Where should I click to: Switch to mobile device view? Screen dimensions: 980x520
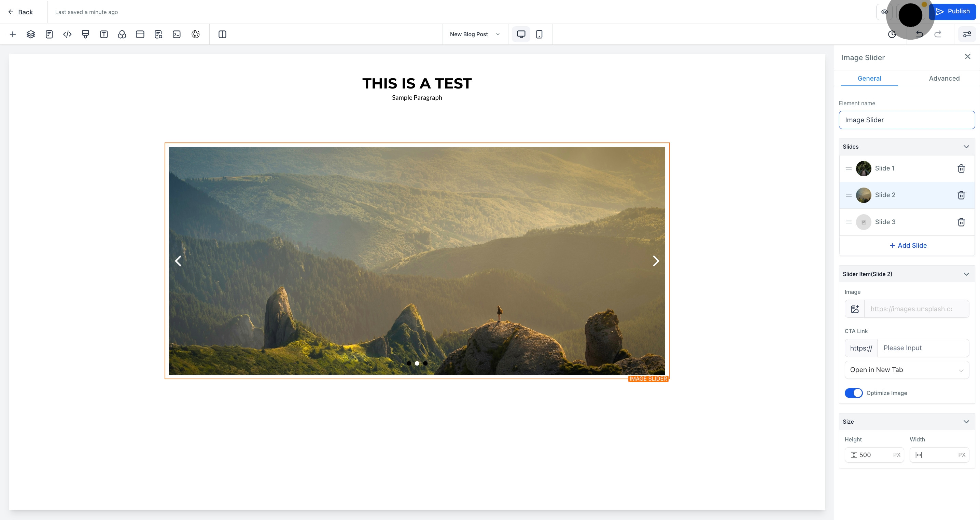click(539, 34)
